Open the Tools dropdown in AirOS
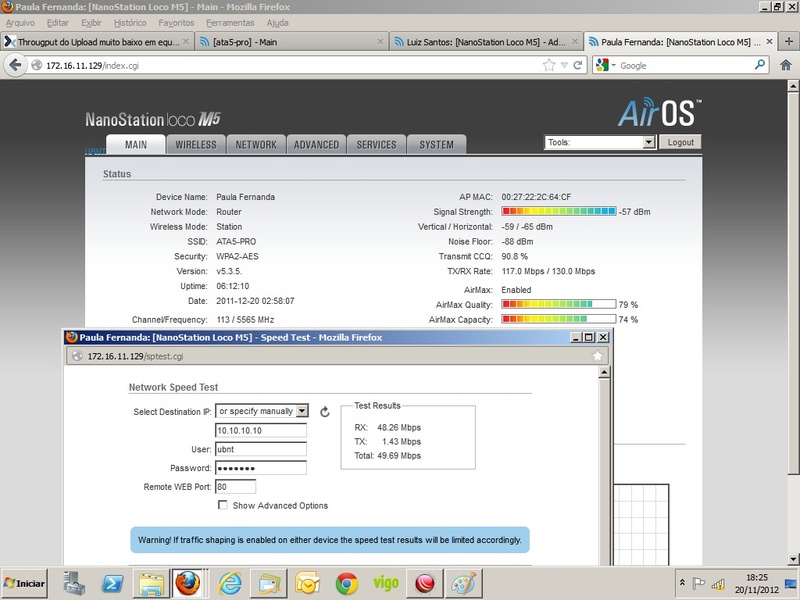This screenshot has width=800, height=600. (x=599, y=142)
